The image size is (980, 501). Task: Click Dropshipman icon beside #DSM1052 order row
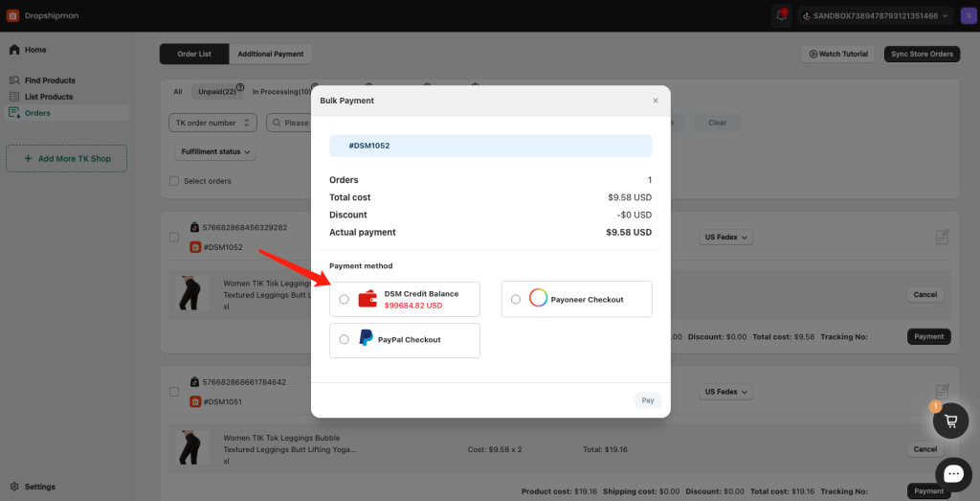[x=195, y=247]
